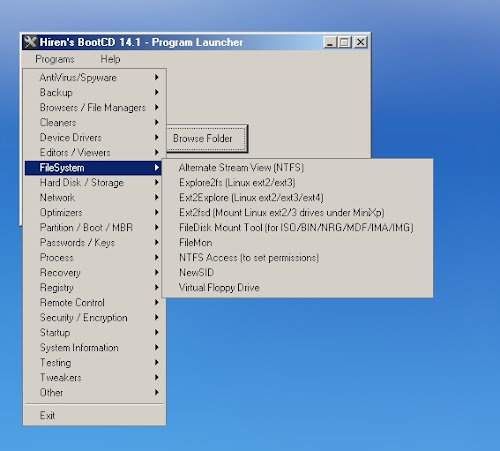
Task: Open the System Information submenu
Action: tap(93, 347)
